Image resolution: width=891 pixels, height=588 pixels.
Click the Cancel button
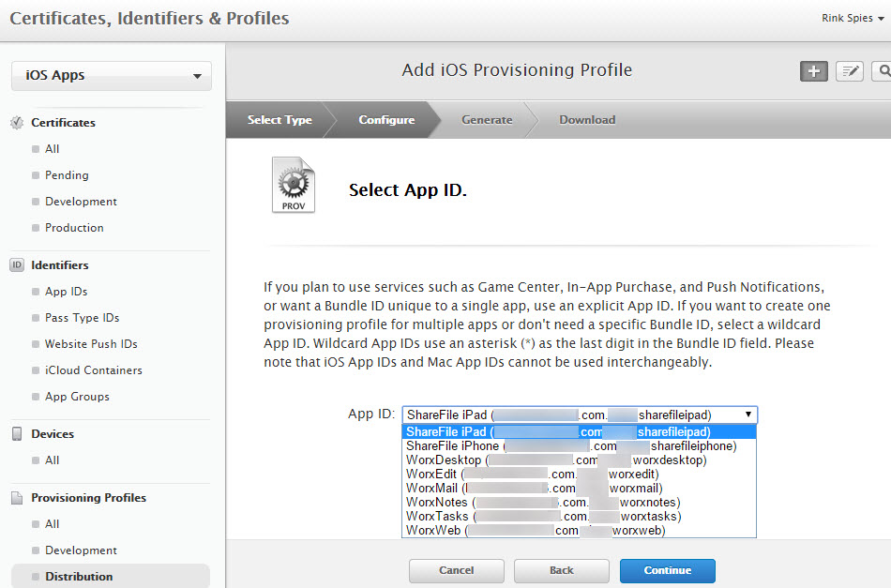pos(457,570)
